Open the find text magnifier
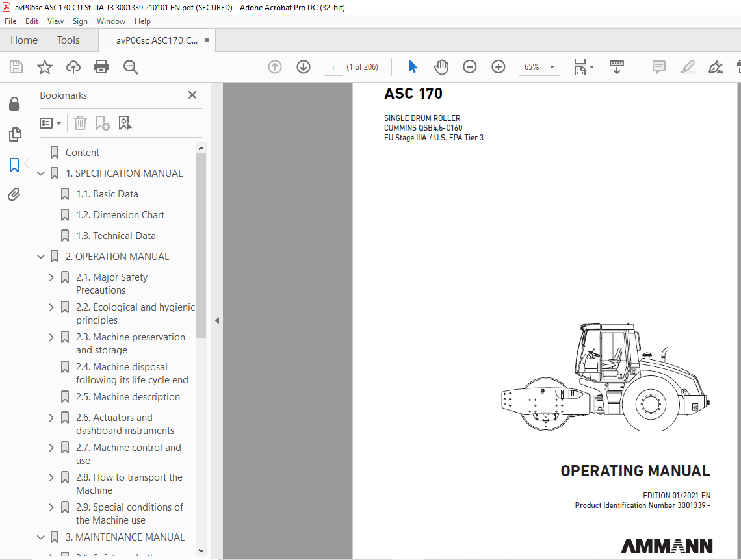Viewport: 741px width, 560px height. [131, 67]
